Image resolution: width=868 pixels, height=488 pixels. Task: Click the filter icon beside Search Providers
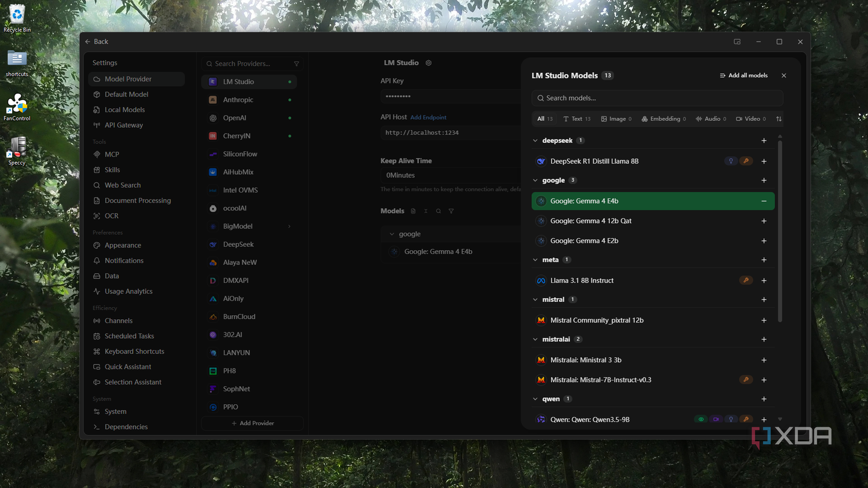[x=296, y=64]
